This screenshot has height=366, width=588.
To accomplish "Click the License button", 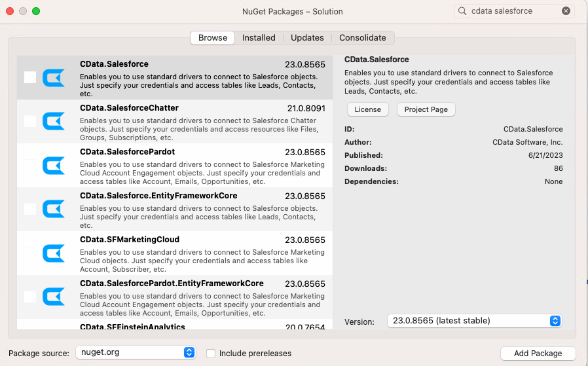I will (x=368, y=109).
